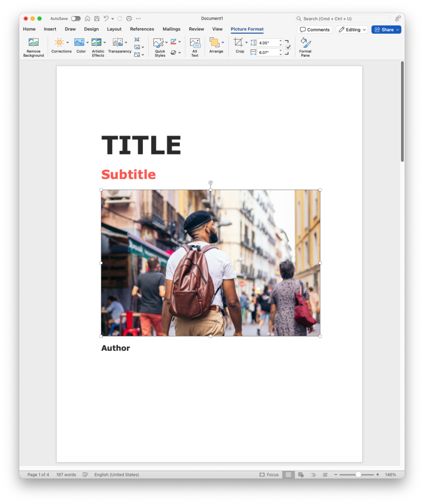Check the lock aspect ratio checkbox
The height and width of the screenshot is (504, 424).
tap(288, 47)
